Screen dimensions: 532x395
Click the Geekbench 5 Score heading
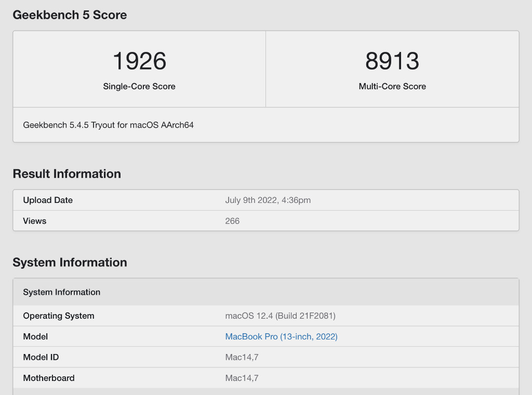pos(70,15)
